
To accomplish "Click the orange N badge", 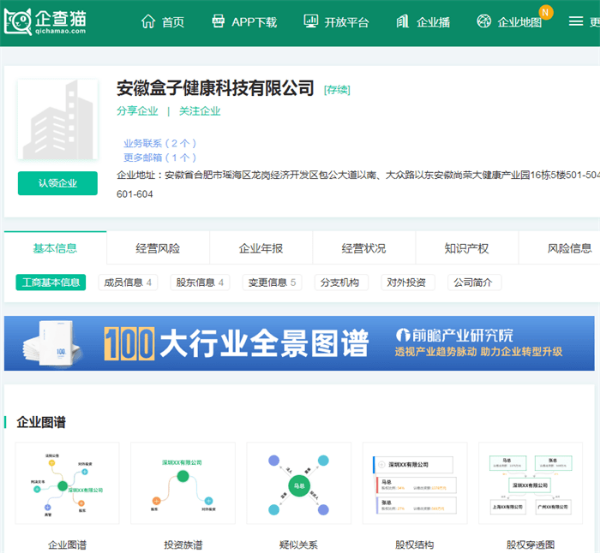I will pos(546,12).
